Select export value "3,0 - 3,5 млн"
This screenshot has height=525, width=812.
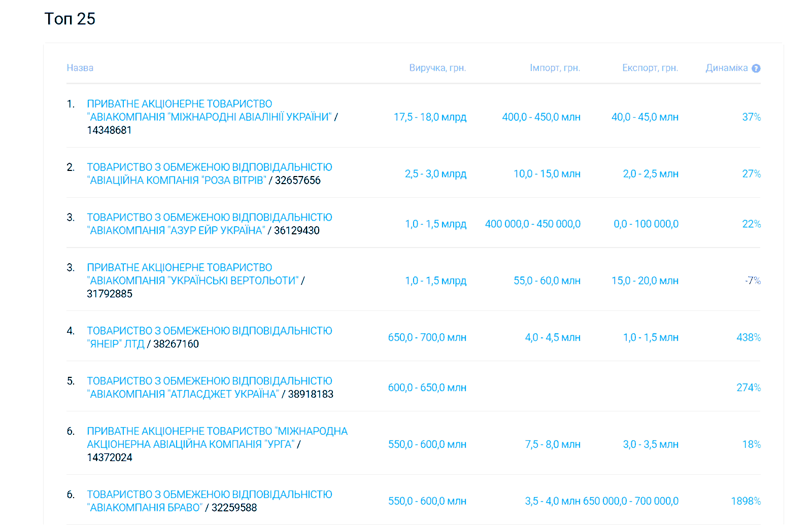651,445
